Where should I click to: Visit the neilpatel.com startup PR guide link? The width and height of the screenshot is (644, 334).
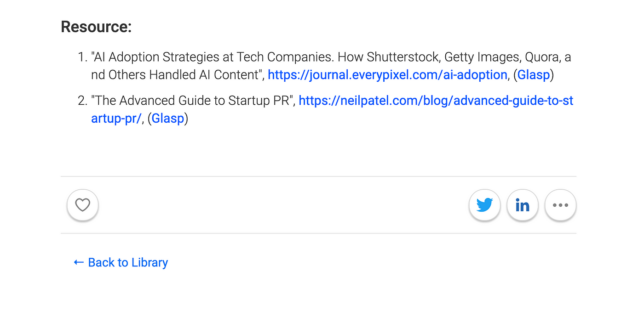pyautogui.click(x=436, y=101)
